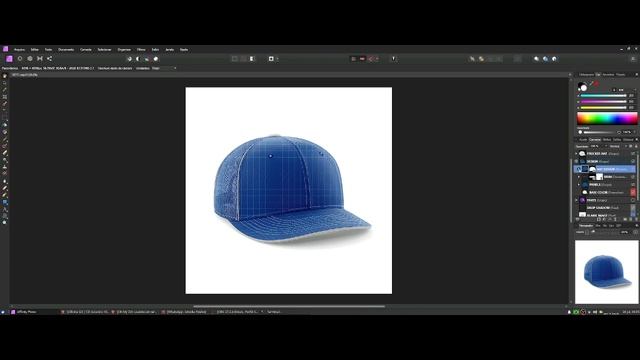The height and width of the screenshot is (360, 640).
Task: Apply Auto Levels from the toolbar
Action: click(x=129, y=59)
